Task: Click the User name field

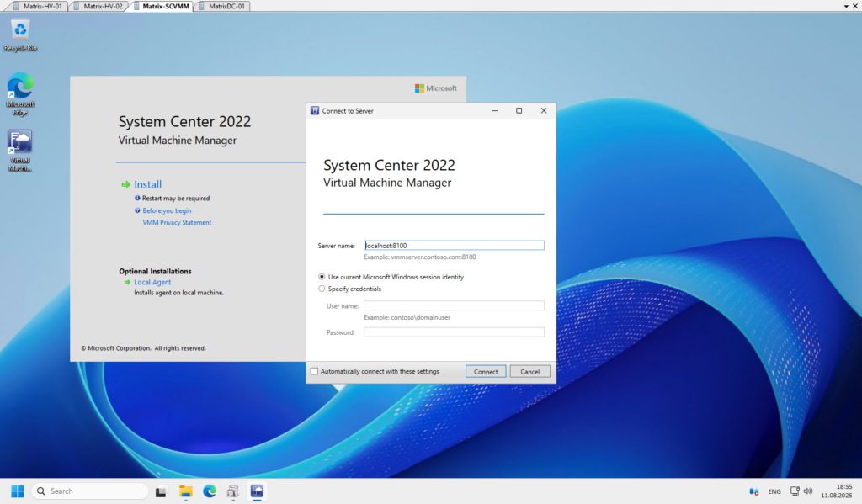Action: tap(454, 305)
